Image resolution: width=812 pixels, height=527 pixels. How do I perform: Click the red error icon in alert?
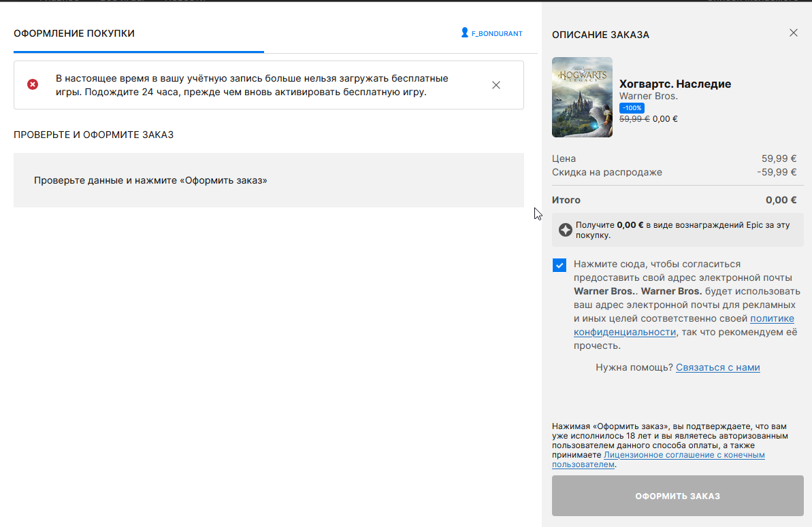pyautogui.click(x=33, y=84)
